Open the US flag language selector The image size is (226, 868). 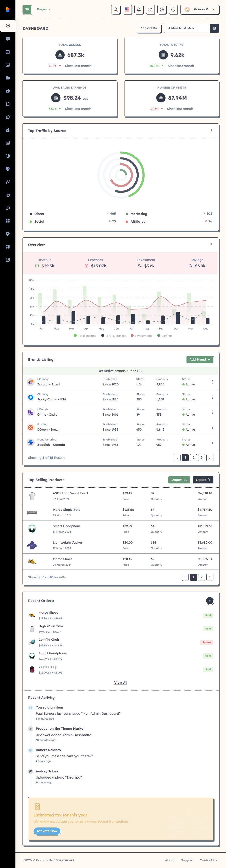click(127, 9)
